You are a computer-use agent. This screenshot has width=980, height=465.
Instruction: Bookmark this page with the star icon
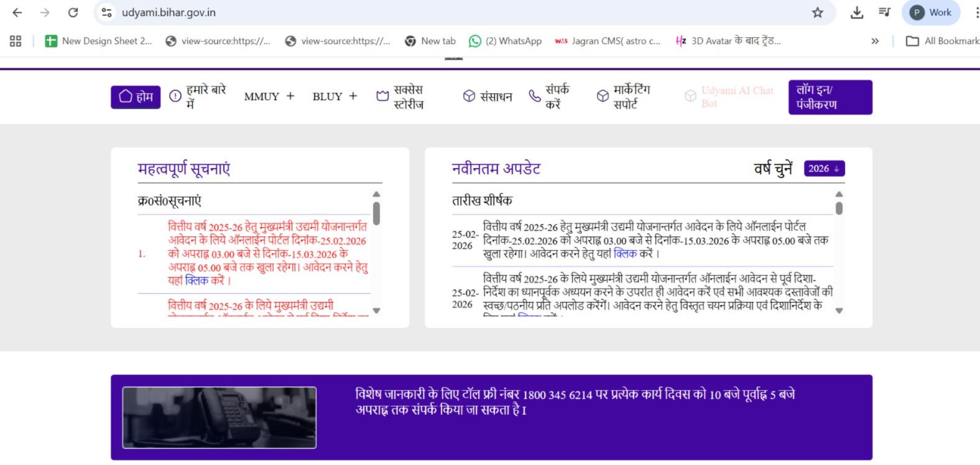[818, 12]
